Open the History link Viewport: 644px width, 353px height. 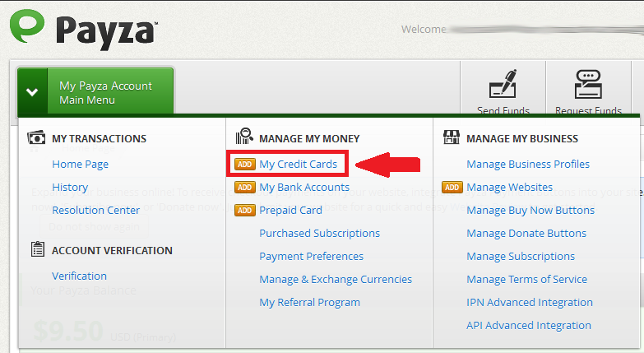click(x=70, y=188)
